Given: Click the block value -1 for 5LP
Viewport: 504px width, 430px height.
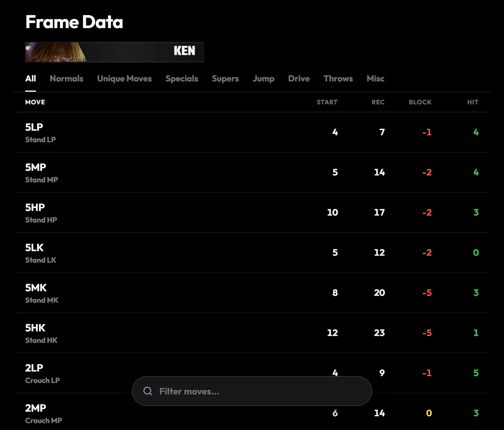Looking at the screenshot, I should click(427, 132).
